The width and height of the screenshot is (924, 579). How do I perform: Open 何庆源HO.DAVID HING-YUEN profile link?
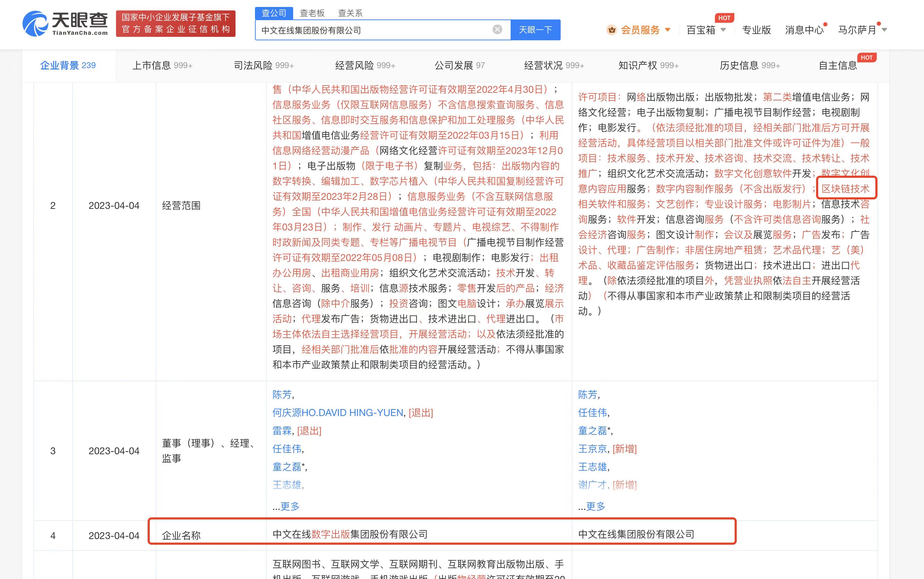coord(338,413)
